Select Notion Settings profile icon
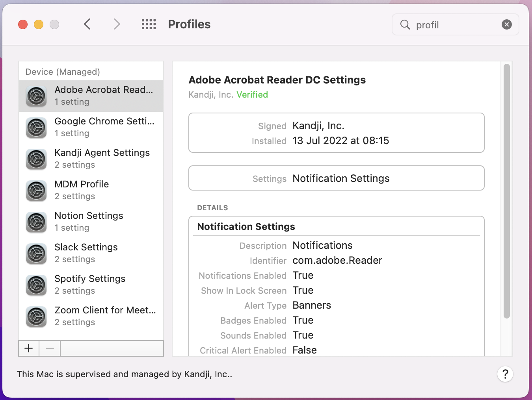Screen dimensions: 532x400 [x=36, y=222]
